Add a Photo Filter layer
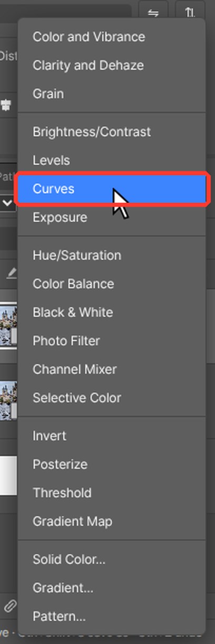This screenshot has height=644, width=215. click(112, 340)
